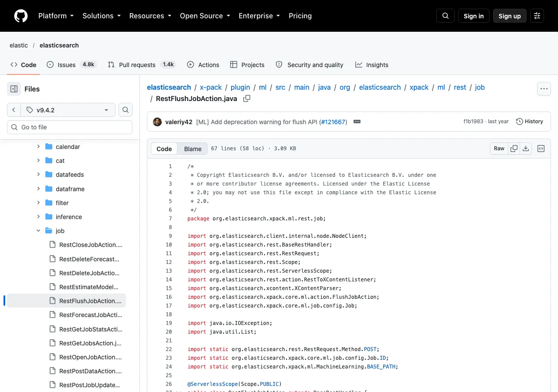Open the Pull requests tab

click(142, 64)
